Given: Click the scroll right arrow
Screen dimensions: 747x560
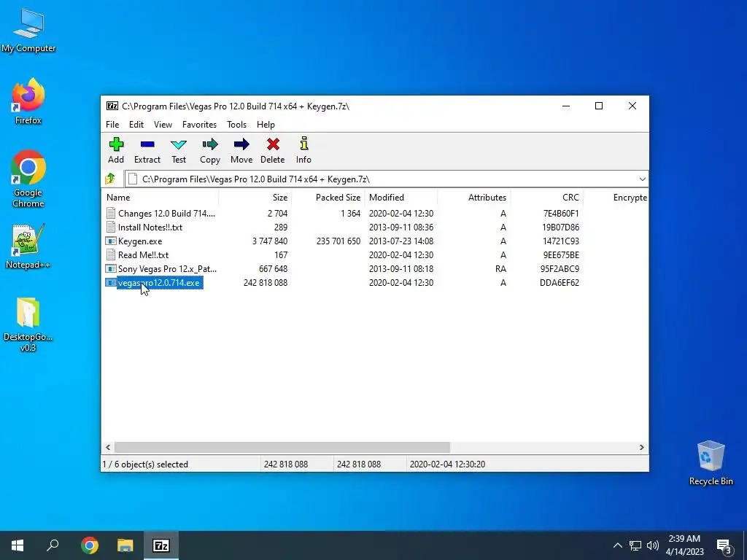Looking at the screenshot, I should [x=642, y=447].
